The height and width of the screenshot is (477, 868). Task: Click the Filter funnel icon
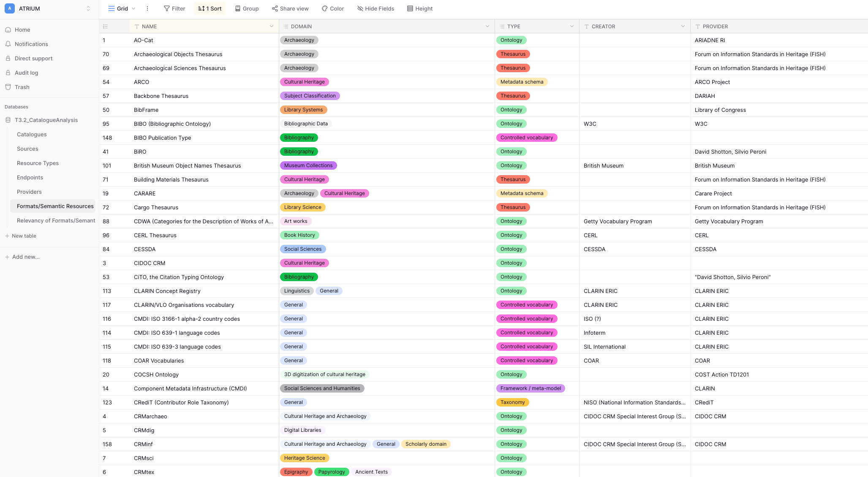pyautogui.click(x=167, y=8)
